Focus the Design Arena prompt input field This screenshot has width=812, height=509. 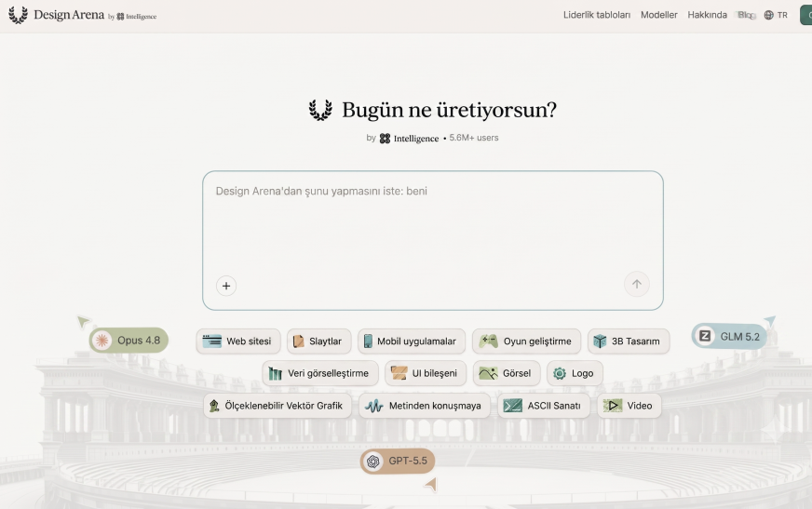[x=432, y=240]
